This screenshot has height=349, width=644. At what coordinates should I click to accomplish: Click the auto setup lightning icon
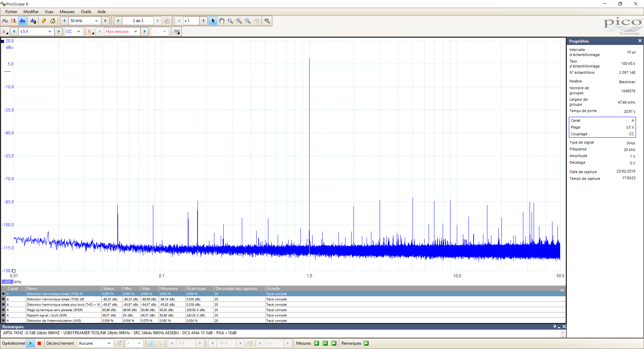[44, 21]
